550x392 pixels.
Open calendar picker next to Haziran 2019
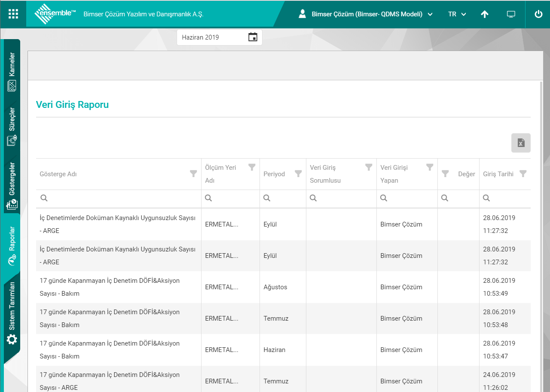tap(253, 37)
